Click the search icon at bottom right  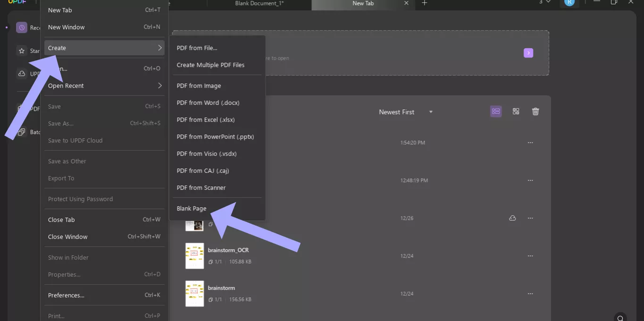coord(621,318)
